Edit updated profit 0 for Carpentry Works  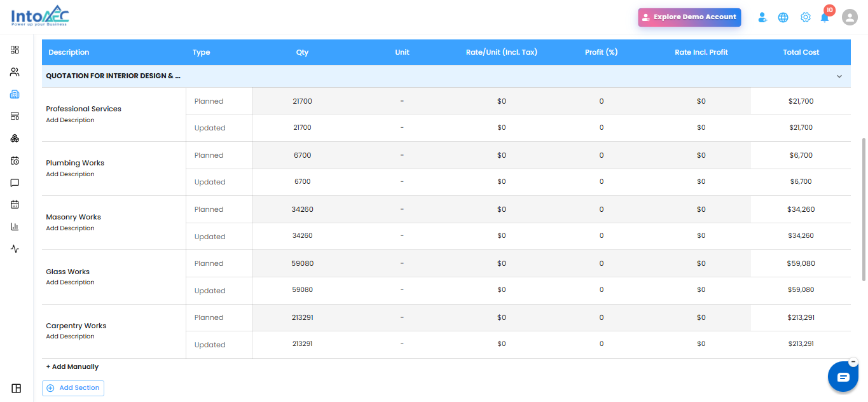[602, 344]
